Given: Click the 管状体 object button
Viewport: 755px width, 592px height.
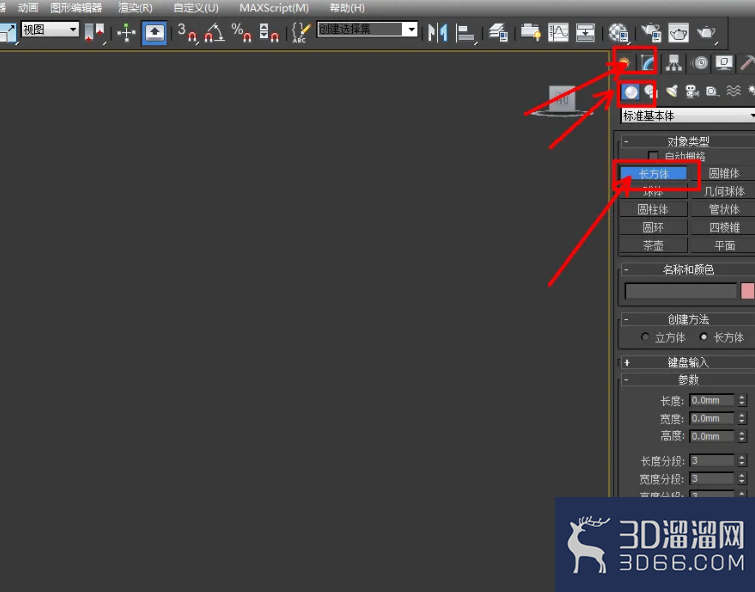Looking at the screenshot, I should pyautogui.click(x=723, y=210).
